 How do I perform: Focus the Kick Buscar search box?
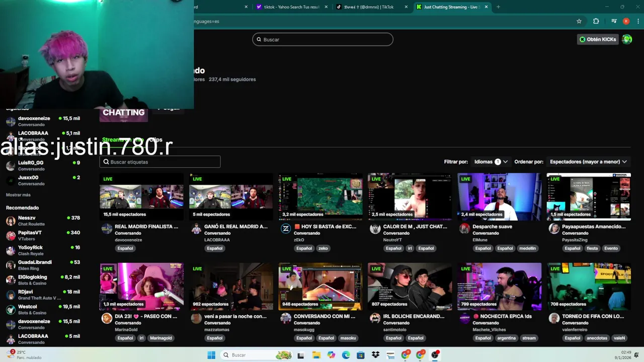point(323,39)
